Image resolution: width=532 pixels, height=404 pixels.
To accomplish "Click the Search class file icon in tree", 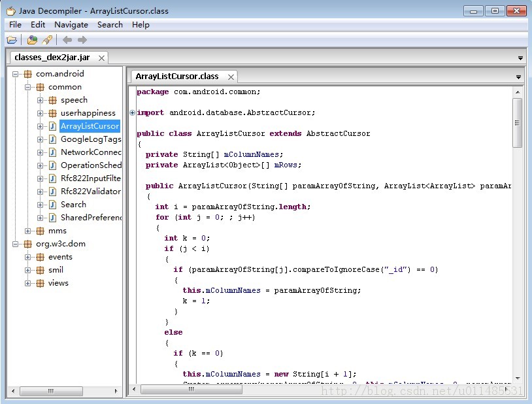I will tap(52, 205).
